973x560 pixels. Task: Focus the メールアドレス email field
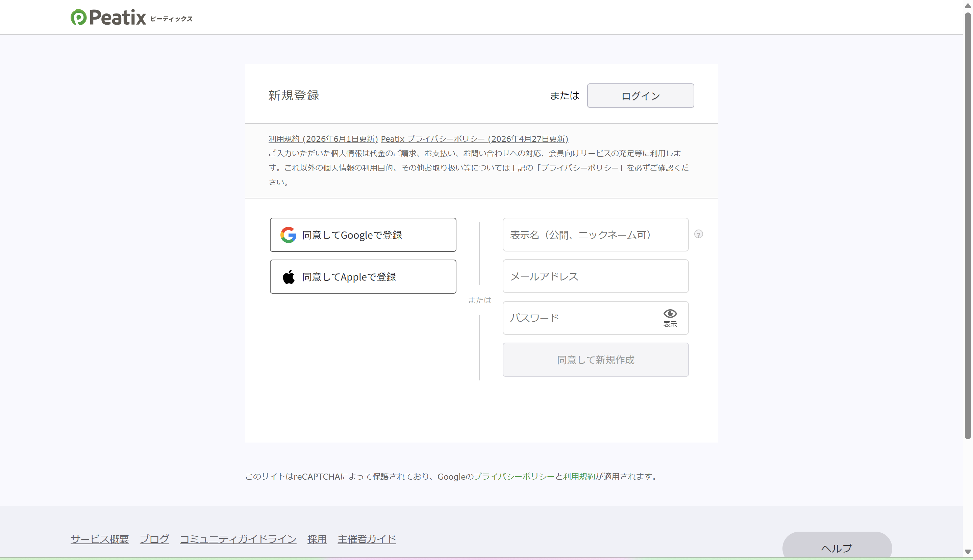pos(595,276)
